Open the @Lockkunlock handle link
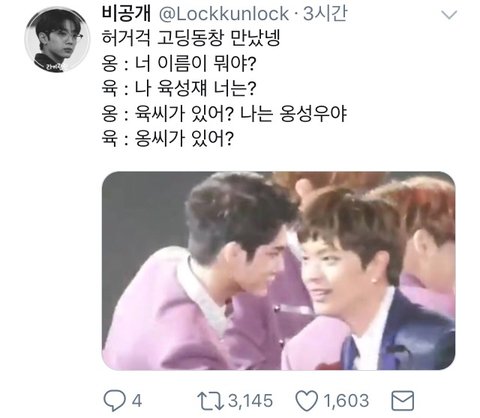Viewport: 480px width, 418px height. (224, 14)
